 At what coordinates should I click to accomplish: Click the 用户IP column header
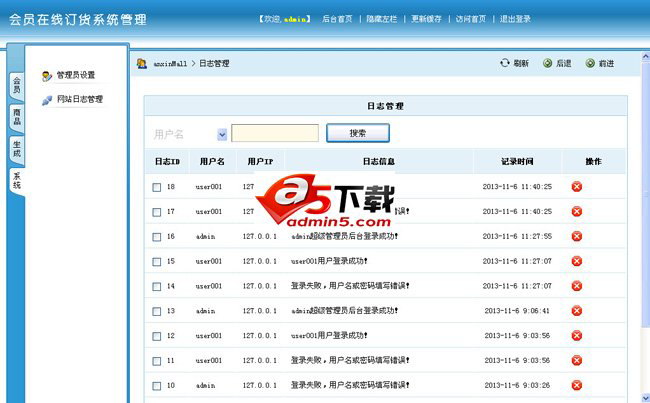tap(260, 162)
